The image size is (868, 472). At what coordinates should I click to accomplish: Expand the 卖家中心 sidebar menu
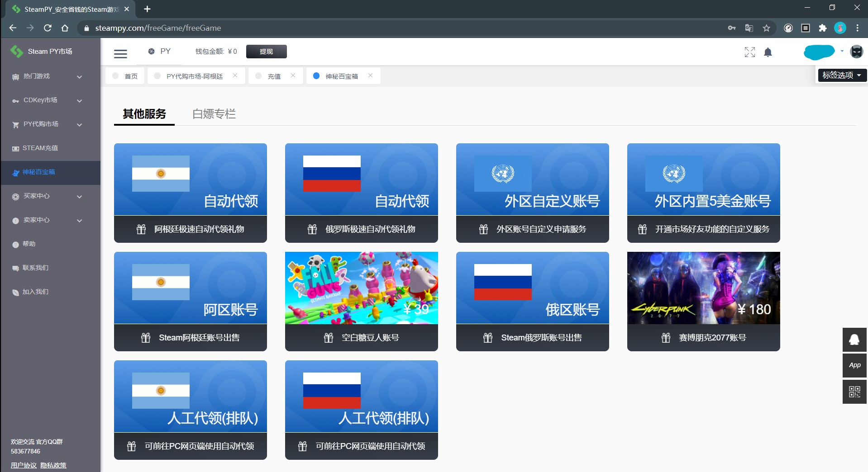click(x=51, y=220)
